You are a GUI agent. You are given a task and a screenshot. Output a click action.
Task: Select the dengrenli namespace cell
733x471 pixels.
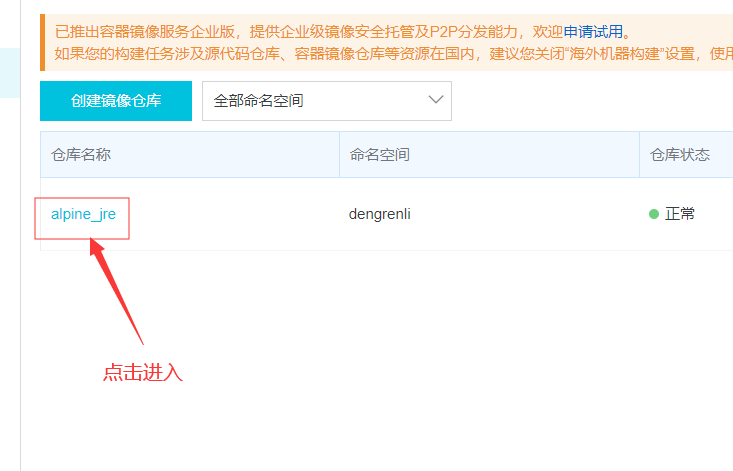pyautogui.click(x=380, y=214)
